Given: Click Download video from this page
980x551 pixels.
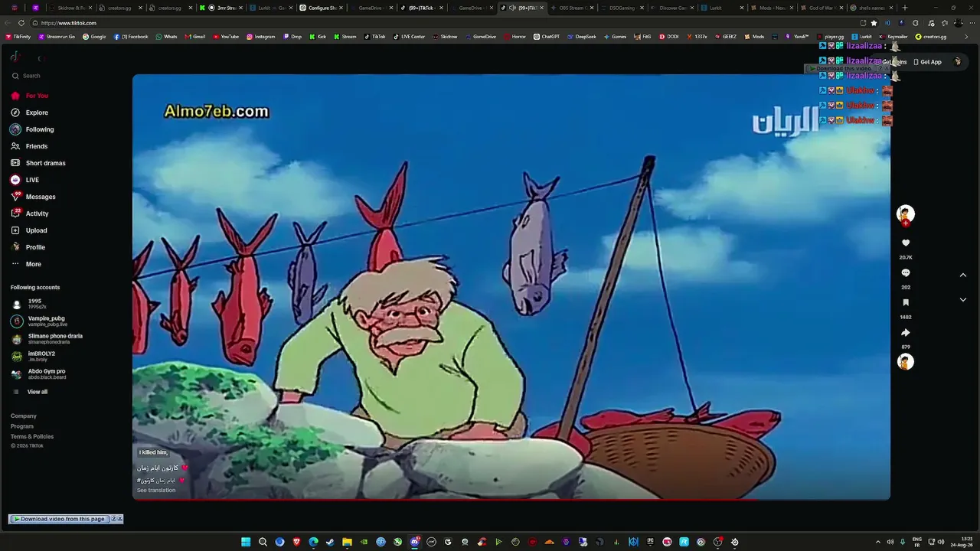Looking at the screenshot, I should (x=60, y=519).
